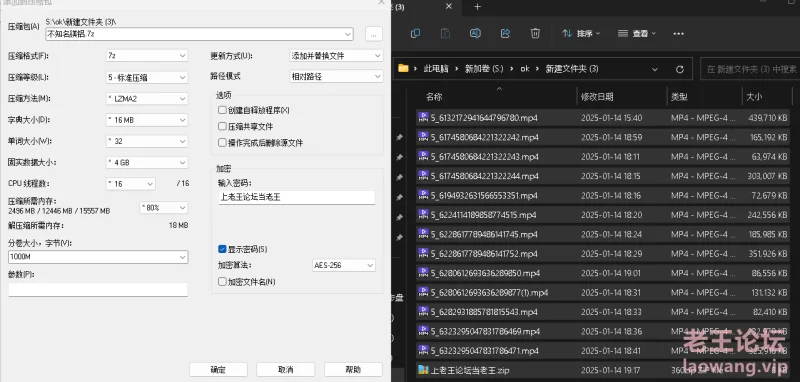
Task: Click the 取消 button
Action: (286, 370)
